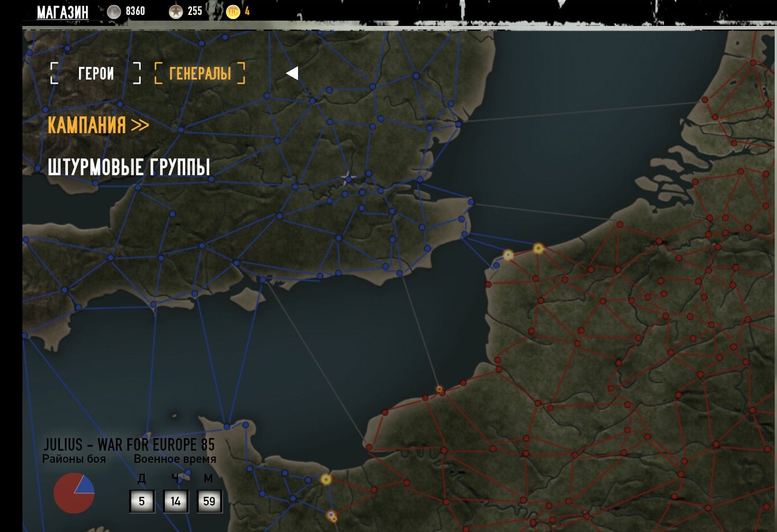The width and height of the screenshot is (777, 532).
Task: Select small orange battle marker on Channel coast near Dieppe
Action: [x=440, y=390]
